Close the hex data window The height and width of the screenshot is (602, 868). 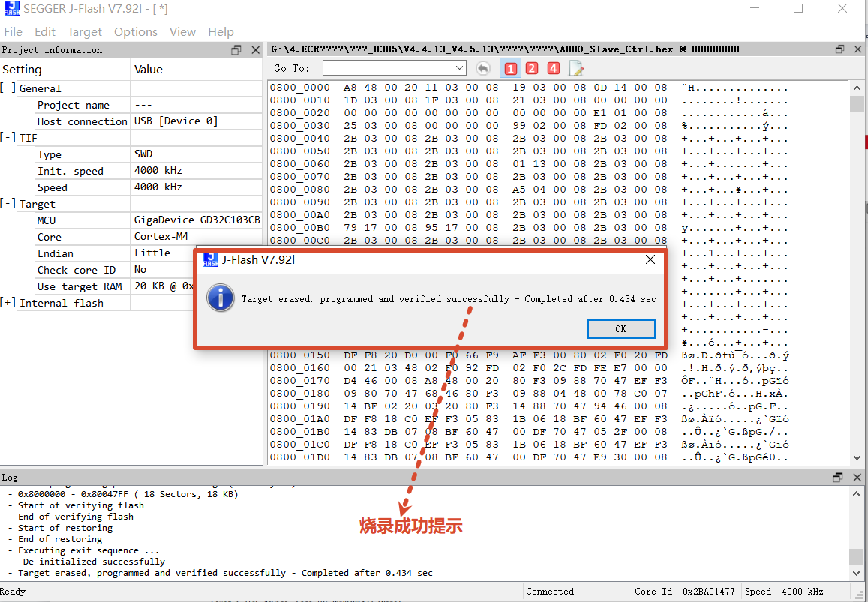click(857, 49)
